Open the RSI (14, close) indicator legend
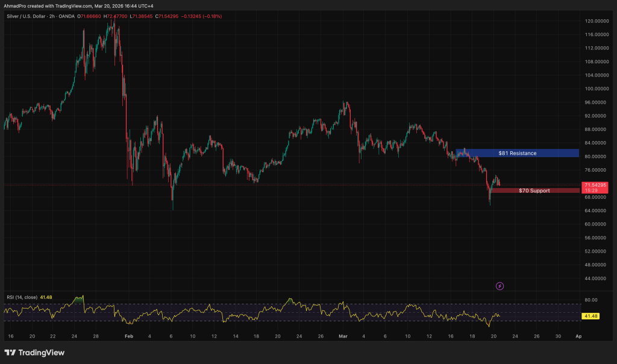This screenshot has width=617, height=364. [27, 297]
